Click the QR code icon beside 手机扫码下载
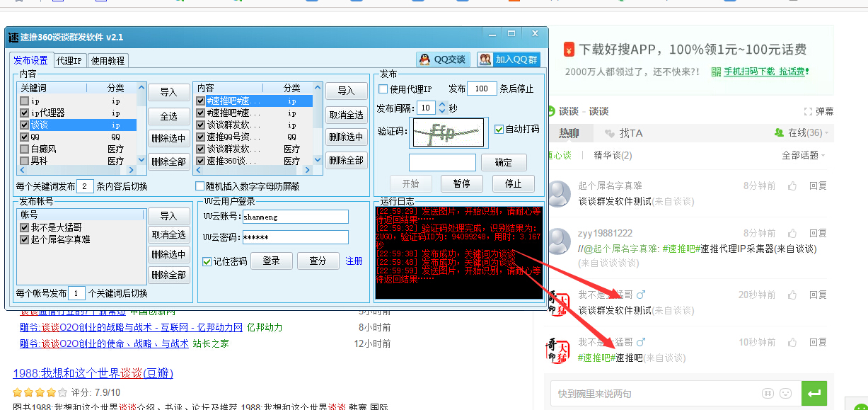The width and height of the screenshot is (868, 410). [716, 72]
